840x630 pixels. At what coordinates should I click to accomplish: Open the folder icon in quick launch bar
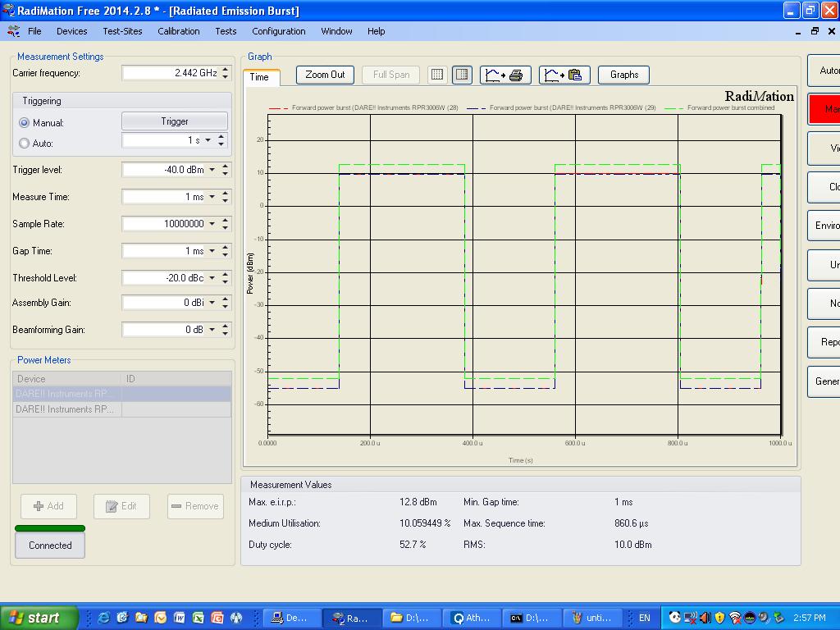tap(141, 618)
